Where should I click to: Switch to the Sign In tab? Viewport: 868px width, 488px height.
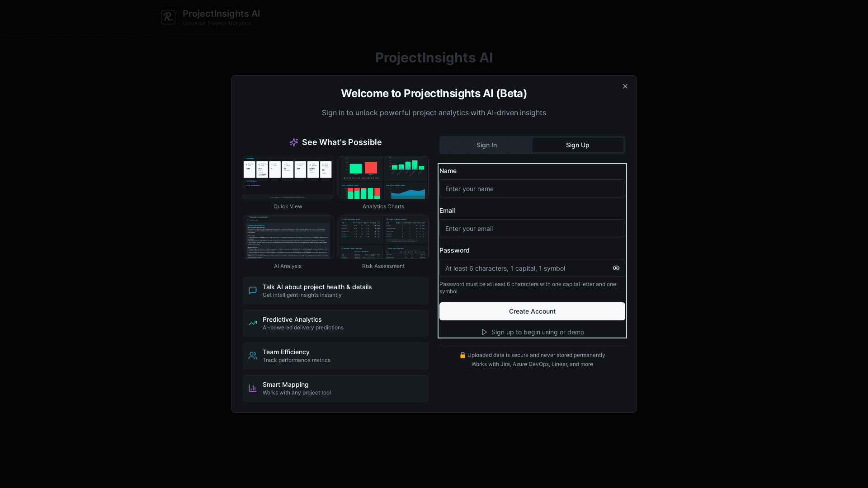tap(486, 145)
